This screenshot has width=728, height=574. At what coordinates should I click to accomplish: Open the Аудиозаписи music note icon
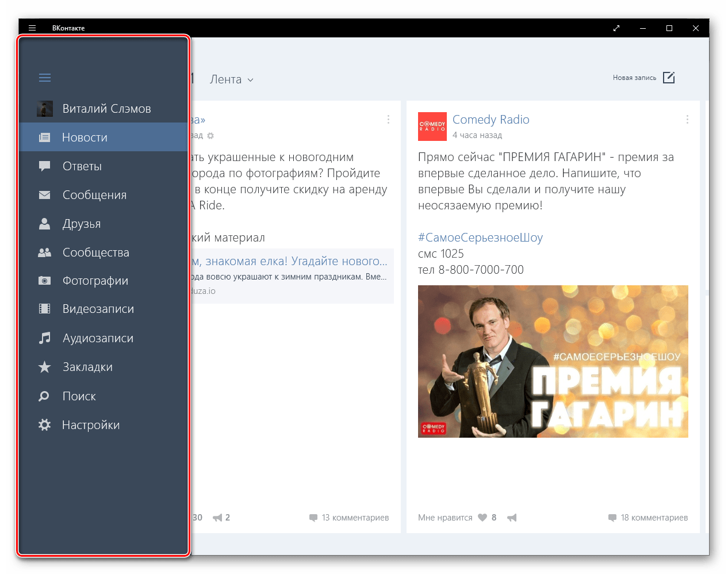pyautogui.click(x=44, y=338)
